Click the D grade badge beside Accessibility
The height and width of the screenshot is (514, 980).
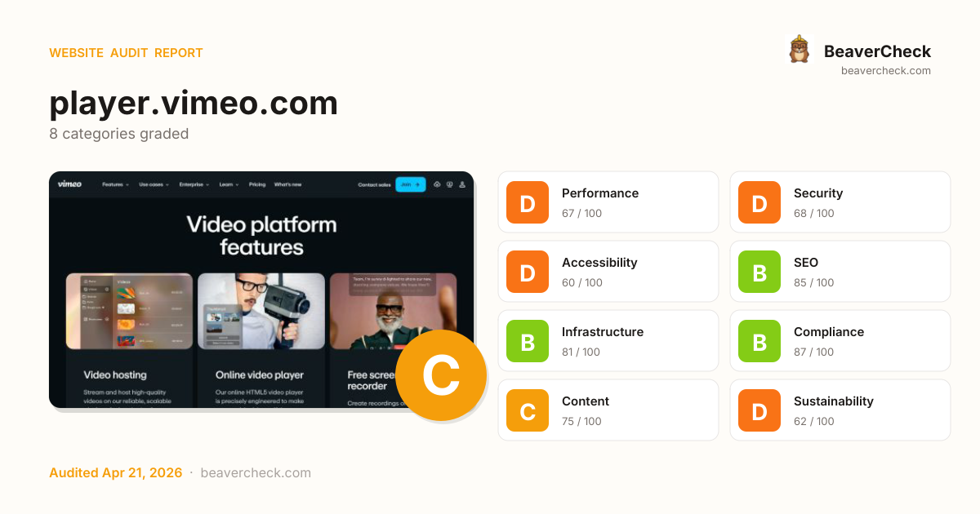coord(528,272)
